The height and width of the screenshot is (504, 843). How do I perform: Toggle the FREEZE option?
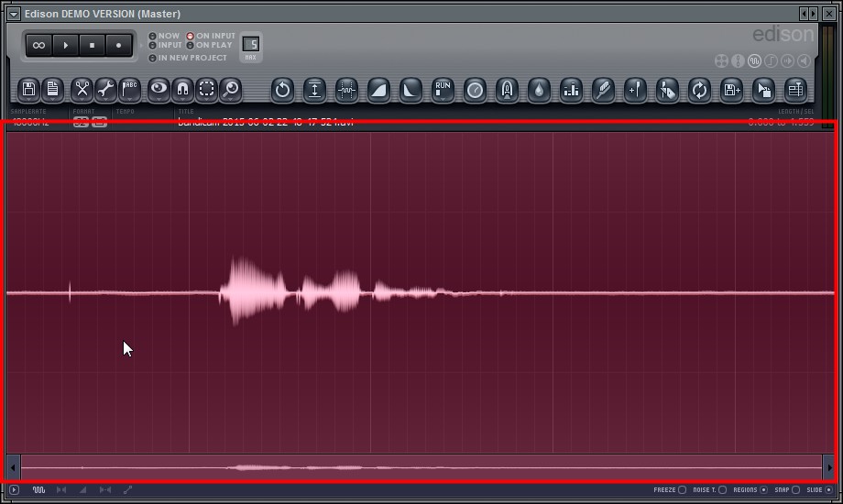click(682, 490)
